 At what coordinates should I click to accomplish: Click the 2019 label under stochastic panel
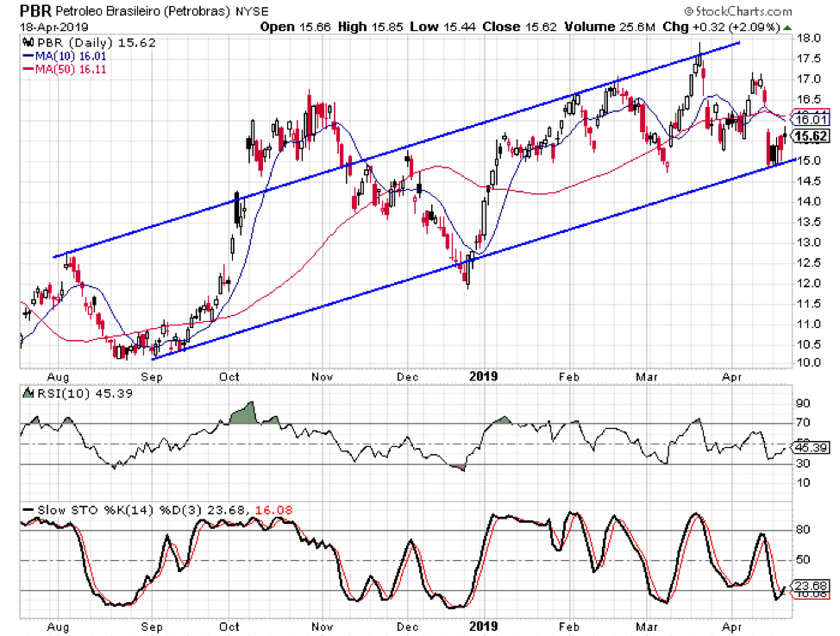(484, 627)
